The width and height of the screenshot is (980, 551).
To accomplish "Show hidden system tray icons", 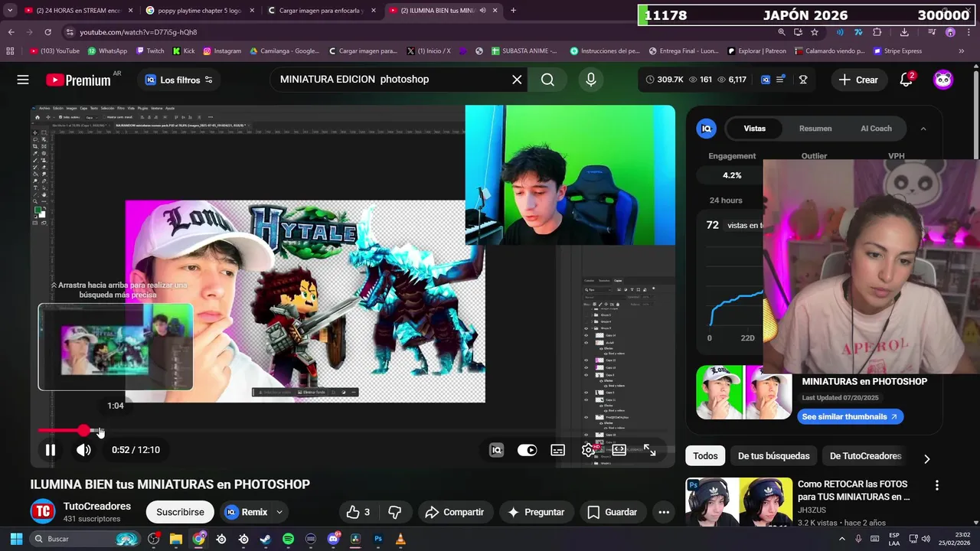I will click(842, 539).
